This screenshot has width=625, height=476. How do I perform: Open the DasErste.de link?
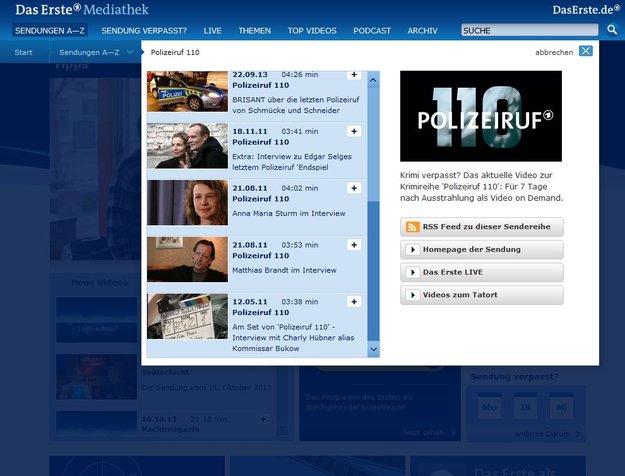pos(586,10)
